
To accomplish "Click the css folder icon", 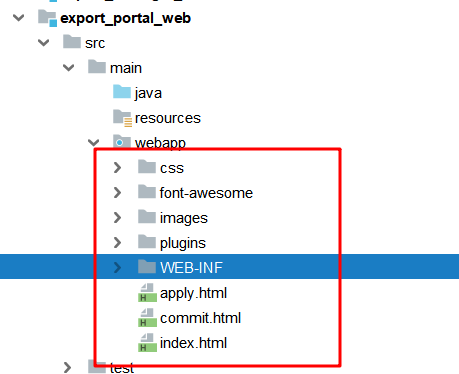I will coord(147,167).
